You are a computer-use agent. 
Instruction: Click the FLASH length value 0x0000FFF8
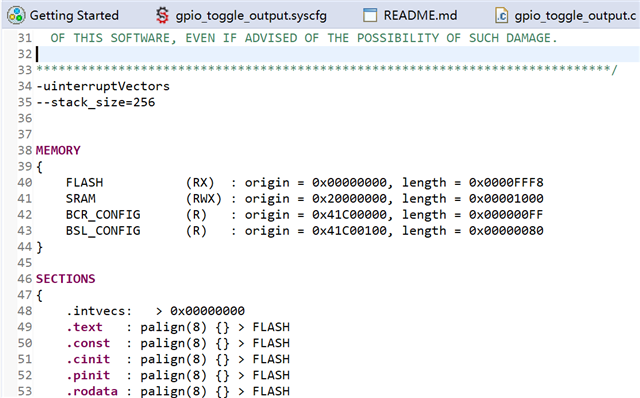tap(506, 182)
